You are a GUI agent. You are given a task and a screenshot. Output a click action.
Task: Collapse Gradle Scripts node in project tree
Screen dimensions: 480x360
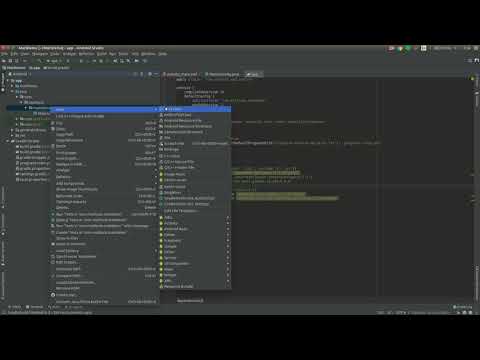click(x=8, y=141)
